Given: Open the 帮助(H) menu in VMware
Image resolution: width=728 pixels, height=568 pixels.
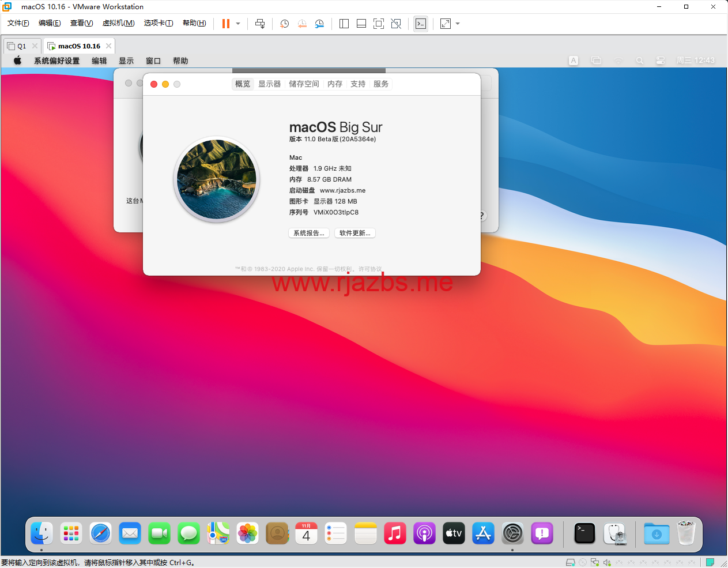Looking at the screenshot, I should (x=194, y=23).
